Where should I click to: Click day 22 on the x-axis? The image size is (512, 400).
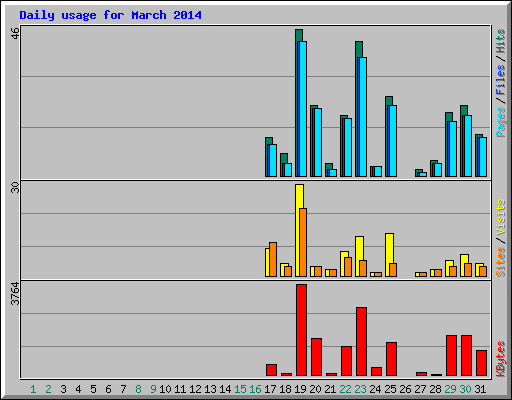345,389
